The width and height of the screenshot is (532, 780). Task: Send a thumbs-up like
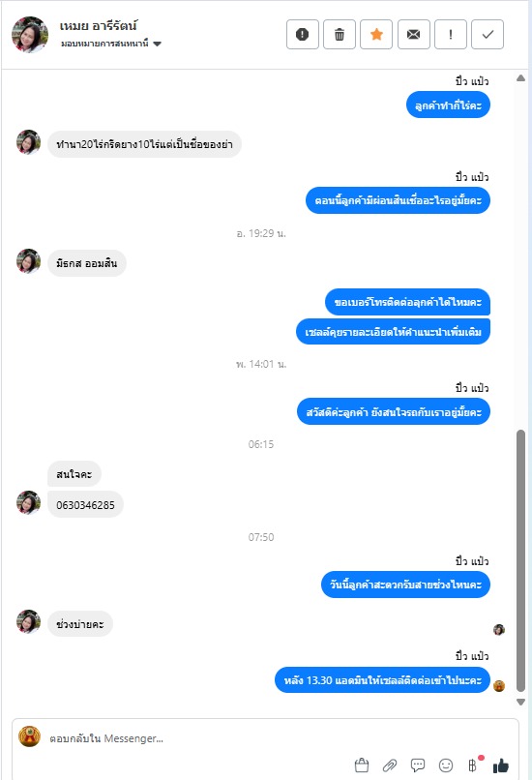click(x=501, y=765)
